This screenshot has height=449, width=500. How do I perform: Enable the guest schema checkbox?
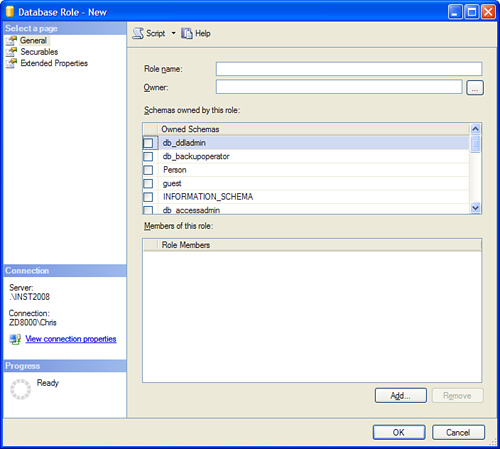148,184
